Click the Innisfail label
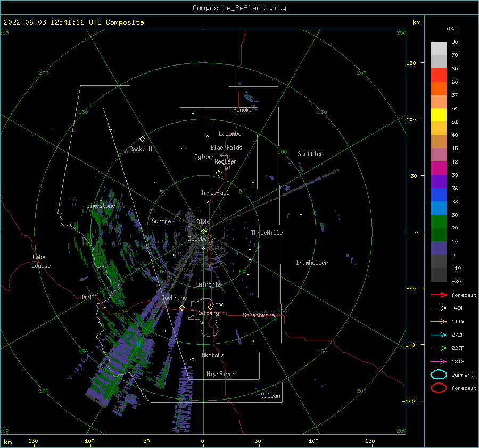This screenshot has height=448, width=479. (x=215, y=193)
